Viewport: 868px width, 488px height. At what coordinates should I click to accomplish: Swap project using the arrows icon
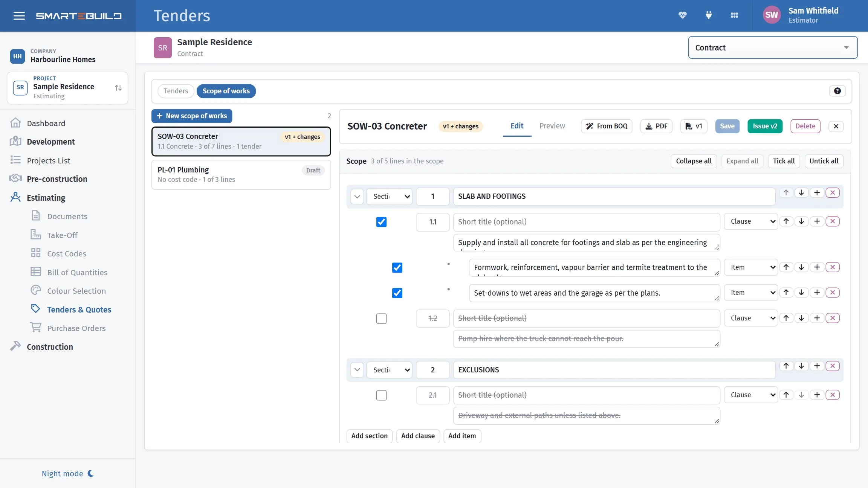(x=118, y=88)
